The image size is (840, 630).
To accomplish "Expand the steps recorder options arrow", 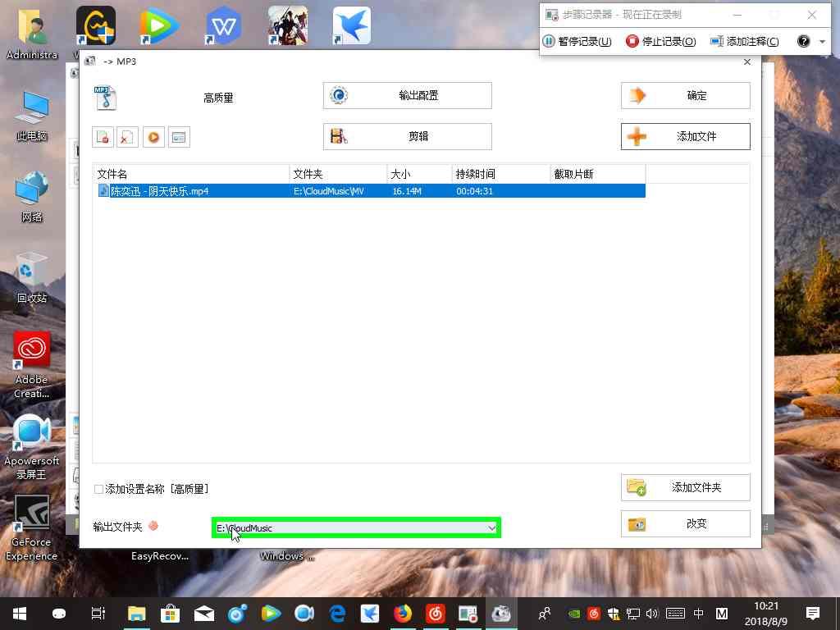I will (823, 40).
